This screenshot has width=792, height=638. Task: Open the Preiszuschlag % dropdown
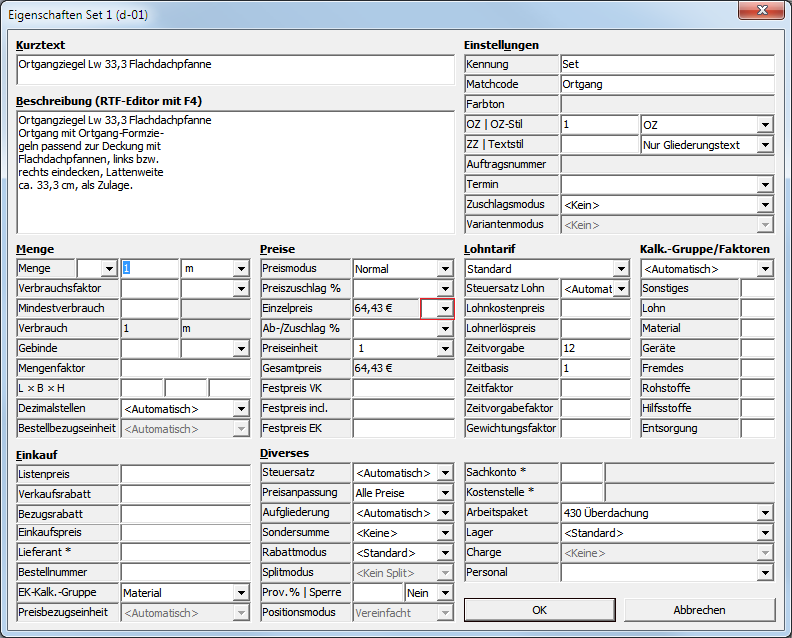(444, 289)
